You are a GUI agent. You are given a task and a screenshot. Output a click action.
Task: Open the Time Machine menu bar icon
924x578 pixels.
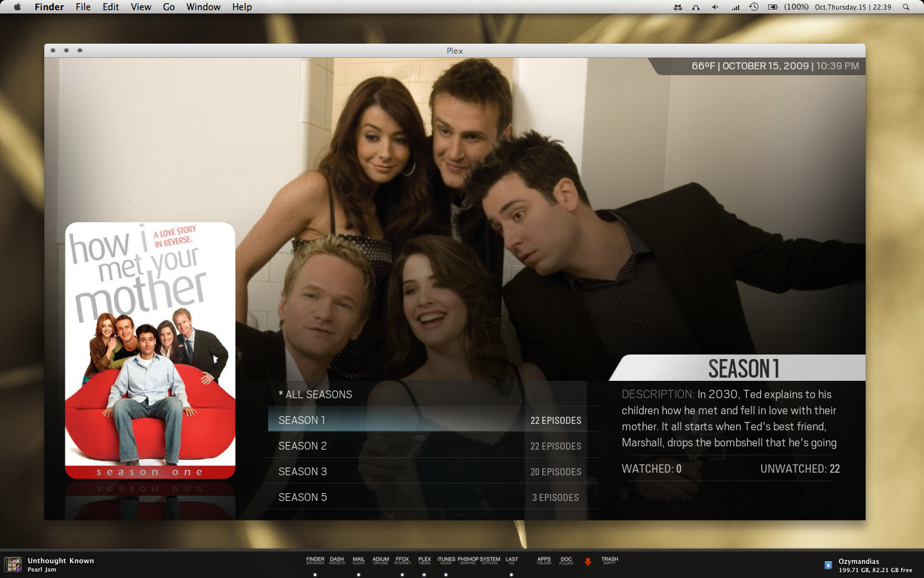(x=754, y=7)
